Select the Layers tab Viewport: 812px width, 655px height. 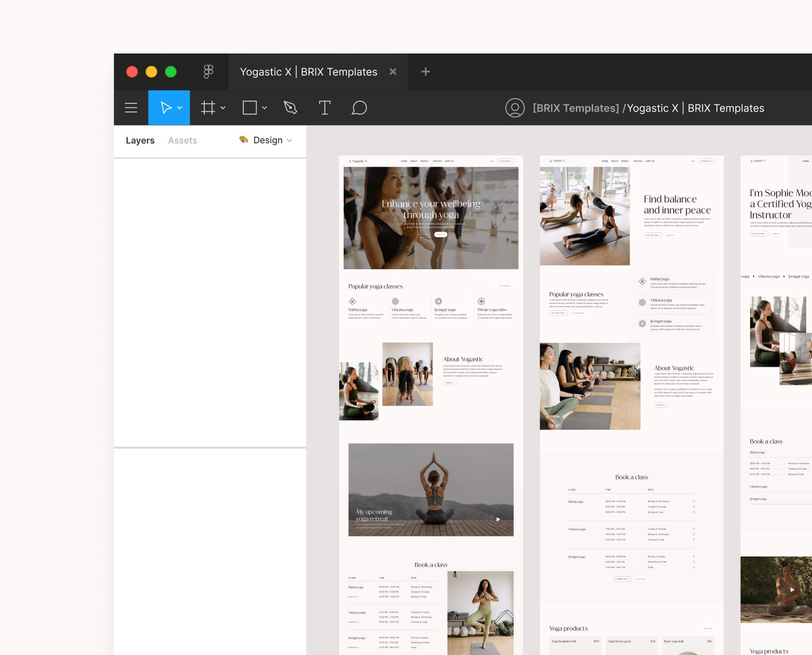140,140
